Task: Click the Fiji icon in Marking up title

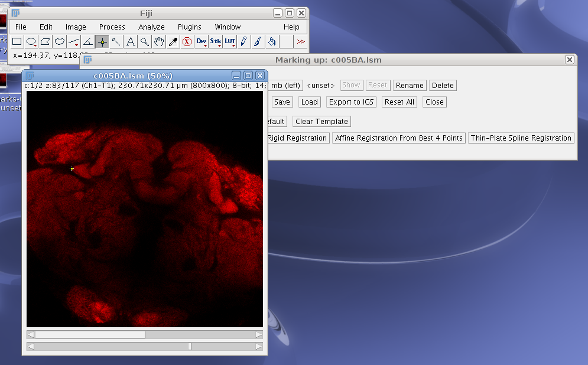Action: 87,60
